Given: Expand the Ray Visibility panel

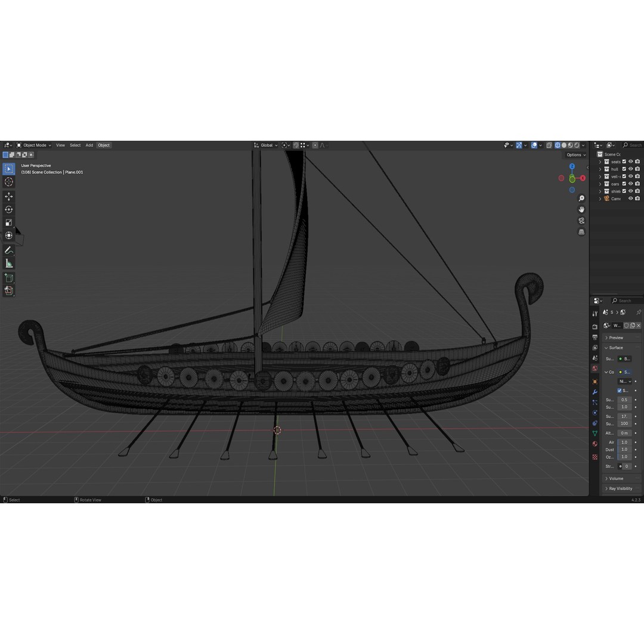Looking at the screenshot, I should tap(621, 488).
